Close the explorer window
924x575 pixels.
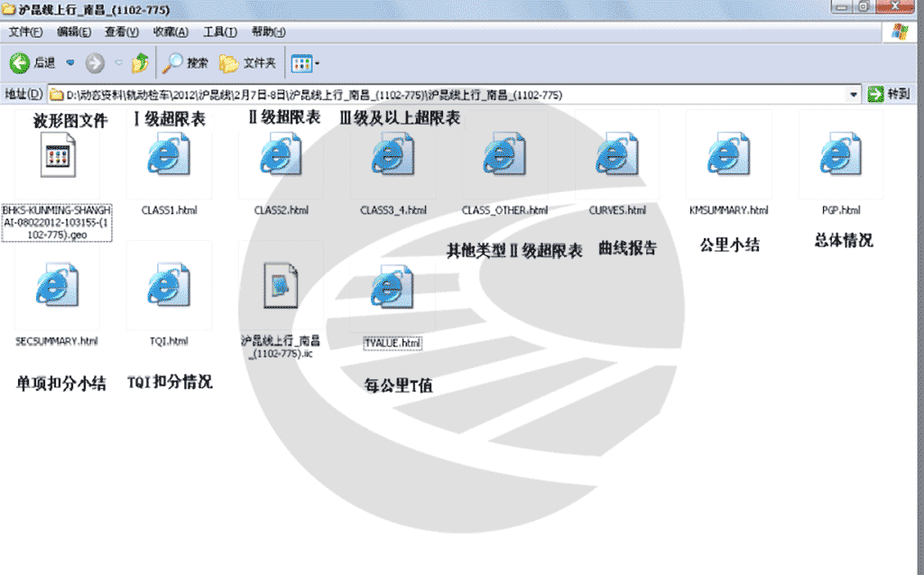pos(894,6)
